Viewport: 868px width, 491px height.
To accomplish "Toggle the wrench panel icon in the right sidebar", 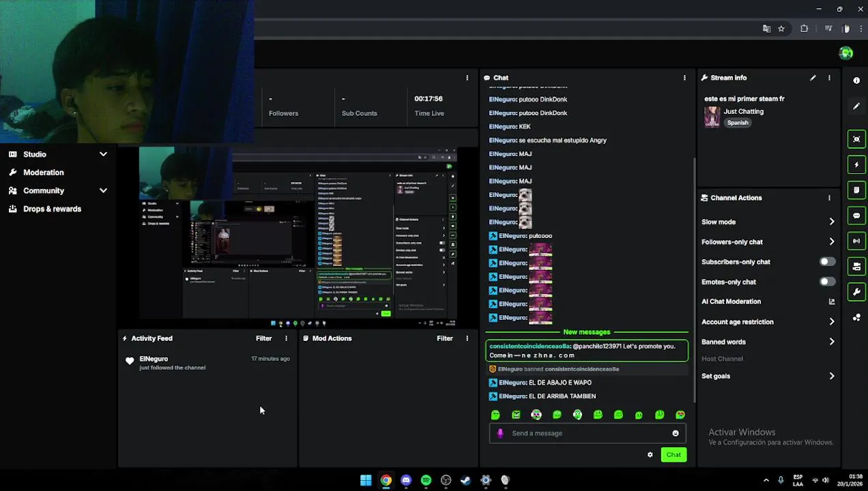I will coord(856,292).
